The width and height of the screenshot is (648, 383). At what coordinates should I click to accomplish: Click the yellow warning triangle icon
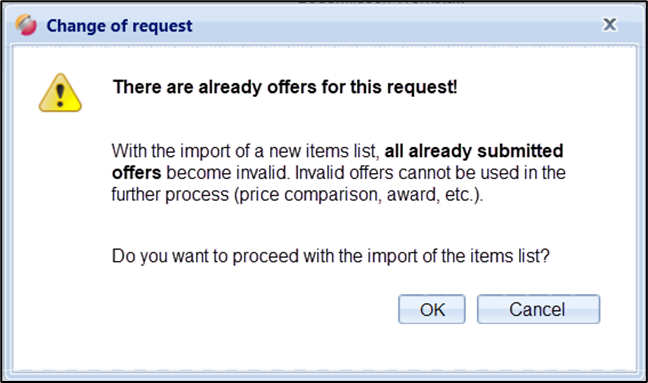60,93
